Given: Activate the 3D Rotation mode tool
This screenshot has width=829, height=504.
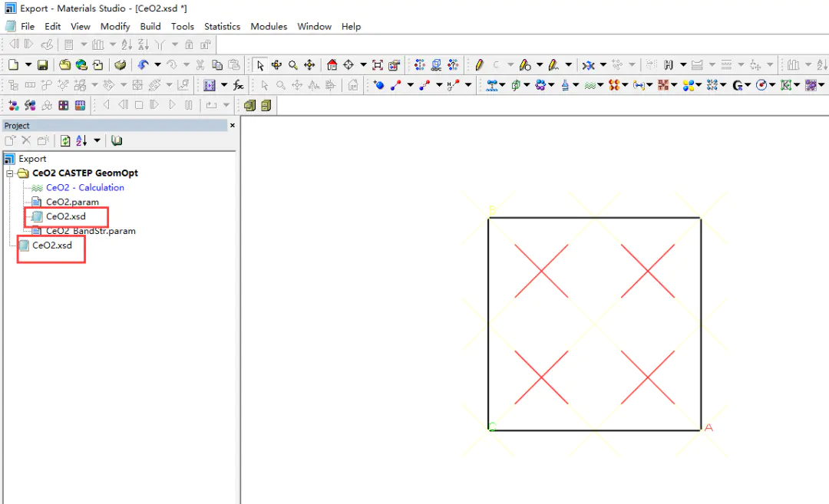Looking at the screenshot, I should (x=276, y=65).
